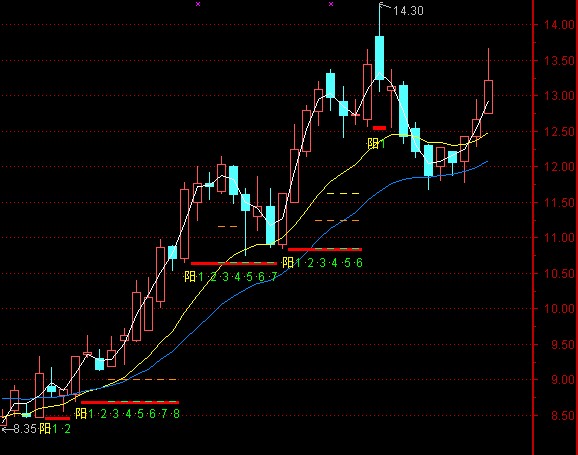Select the 12.50 price axis label

[560, 132]
